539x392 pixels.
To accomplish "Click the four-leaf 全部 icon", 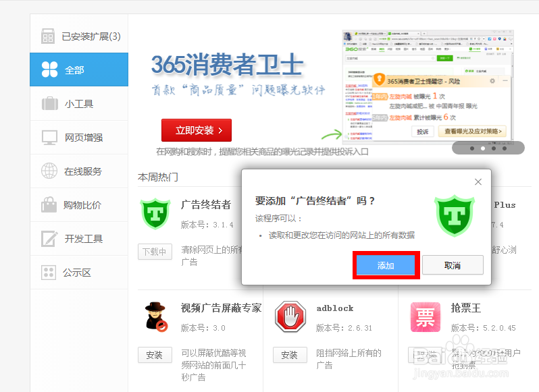I will click(x=49, y=69).
